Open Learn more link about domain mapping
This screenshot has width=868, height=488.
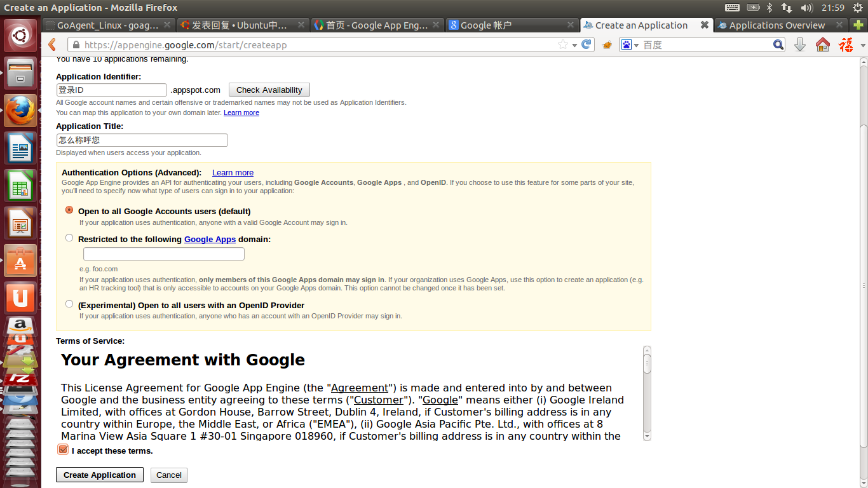241,112
